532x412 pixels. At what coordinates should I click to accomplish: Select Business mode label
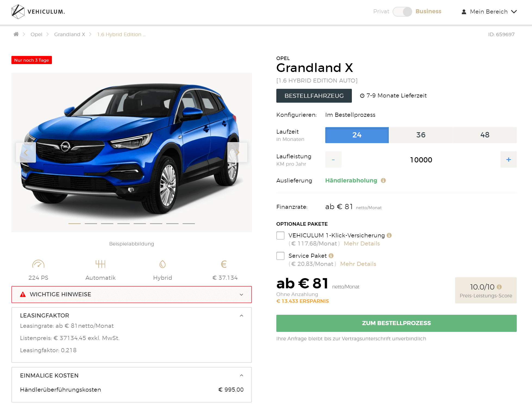(x=428, y=11)
